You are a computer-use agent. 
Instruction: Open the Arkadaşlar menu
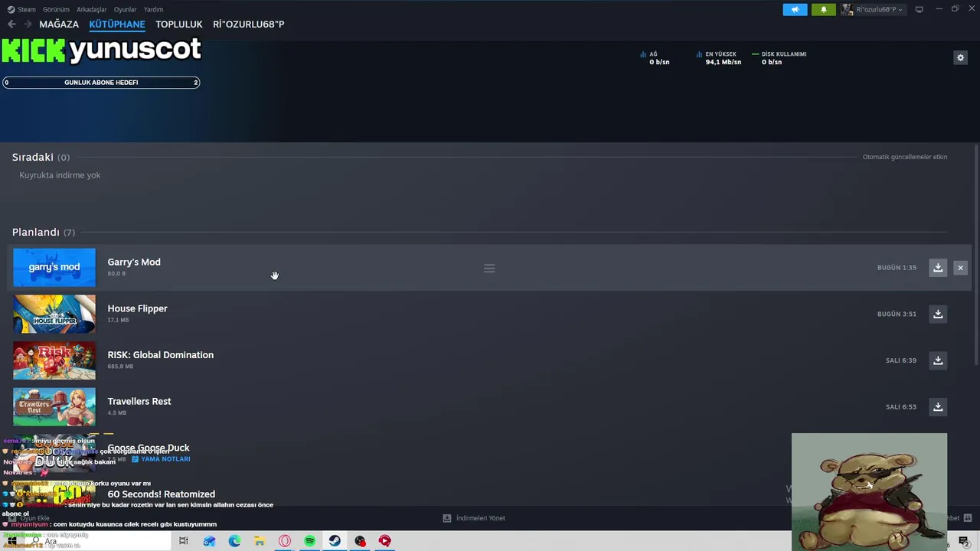click(x=92, y=9)
